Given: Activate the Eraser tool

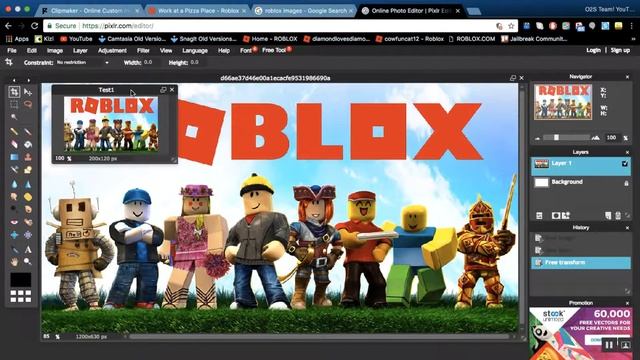Looking at the screenshot, I should [14, 144].
